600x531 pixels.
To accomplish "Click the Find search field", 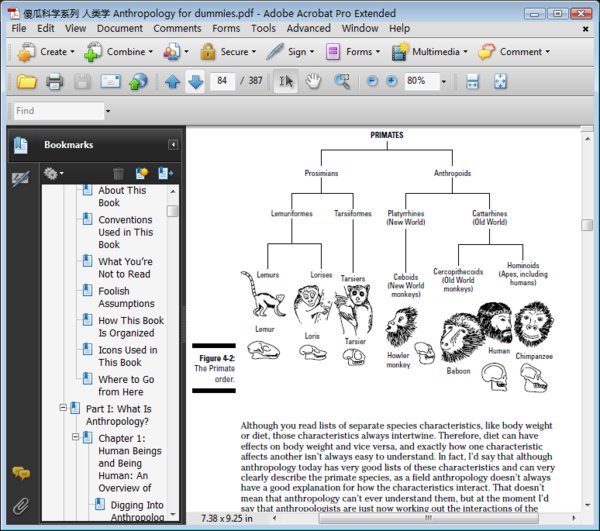I will pos(59,111).
